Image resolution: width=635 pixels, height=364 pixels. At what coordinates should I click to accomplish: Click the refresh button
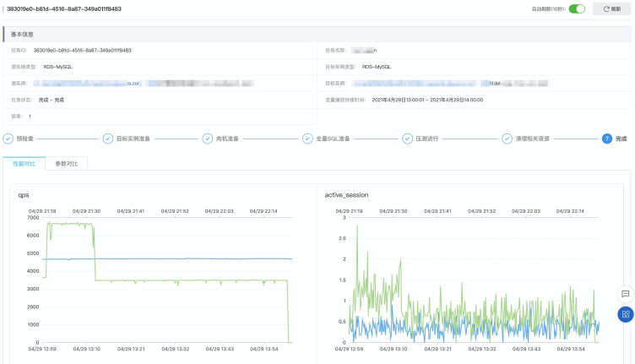(612, 9)
